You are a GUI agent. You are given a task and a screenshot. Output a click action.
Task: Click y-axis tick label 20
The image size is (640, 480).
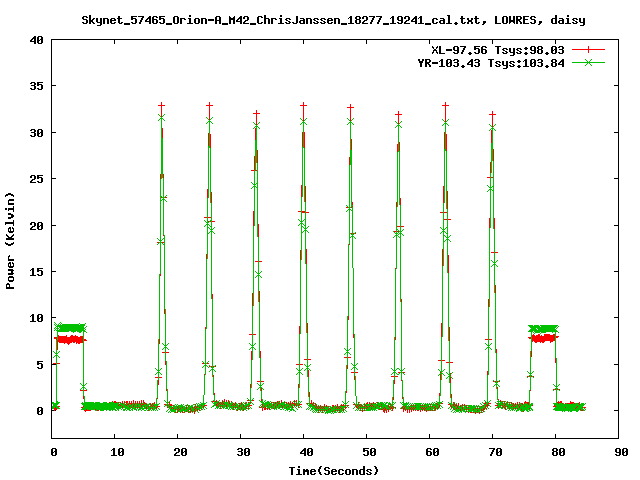click(36, 225)
